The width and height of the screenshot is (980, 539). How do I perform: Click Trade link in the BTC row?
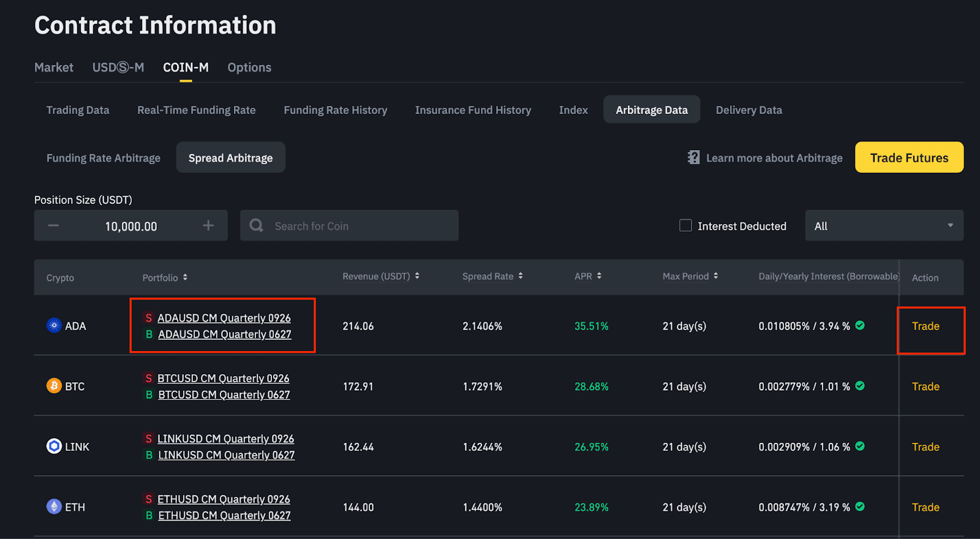pos(925,386)
